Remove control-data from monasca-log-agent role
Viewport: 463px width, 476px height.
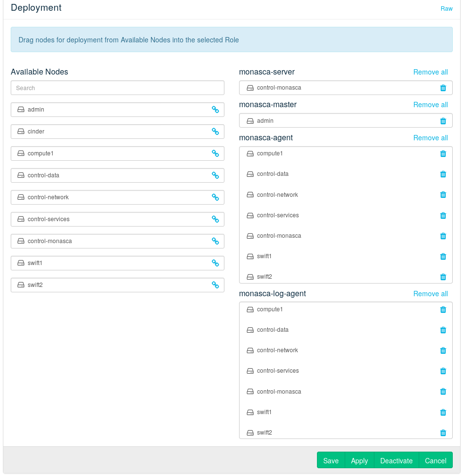click(443, 330)
